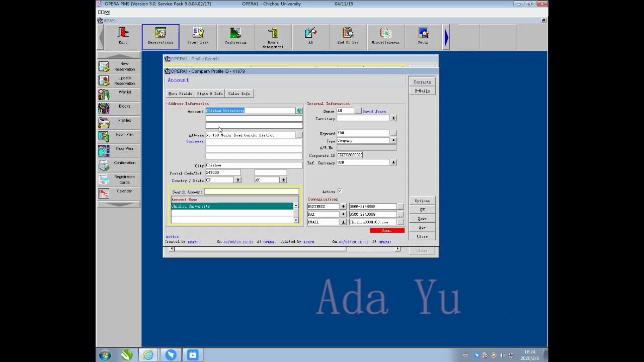644x362 pixels.
Task: Expand the Type dropdown
Action: click(x=393, y=140)
